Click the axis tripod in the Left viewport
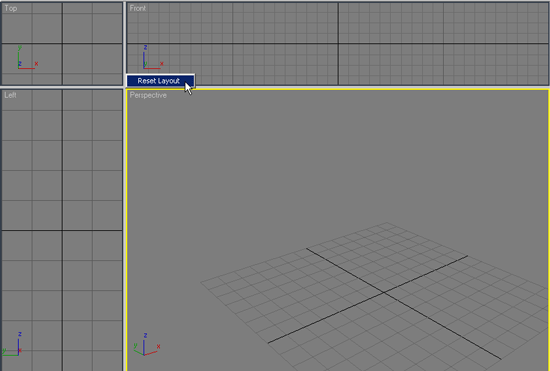This screenshot has height=371, width=550. coord(13,344)
